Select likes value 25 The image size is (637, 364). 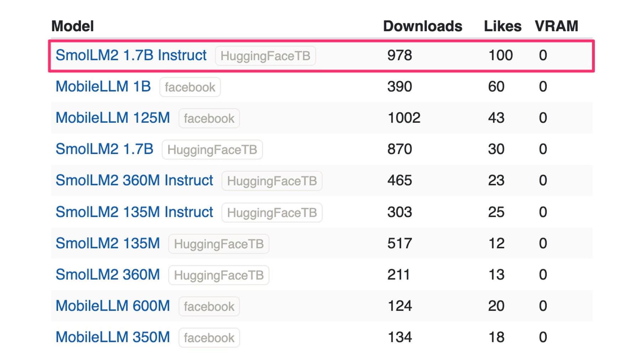pyautogui.click(x=496, y=212)
